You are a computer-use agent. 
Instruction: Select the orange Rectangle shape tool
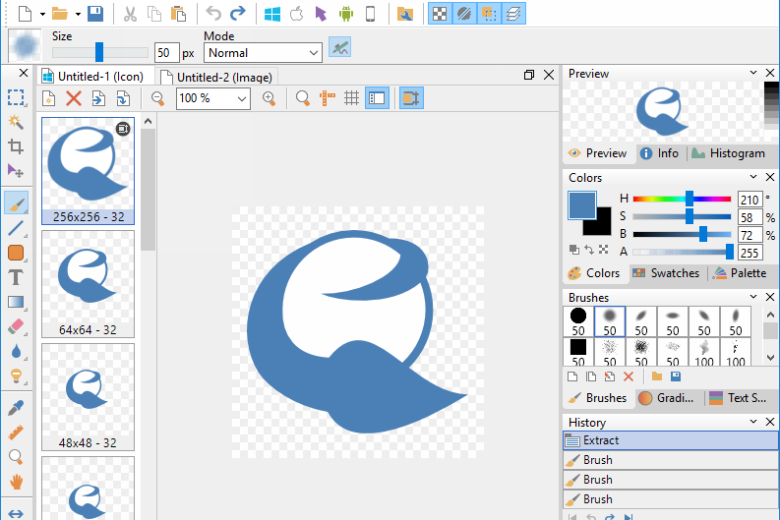click(16, 253)
